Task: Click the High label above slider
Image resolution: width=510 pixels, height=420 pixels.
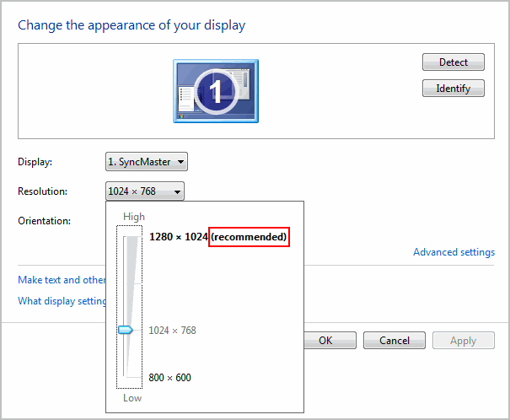Action: point(134,217)
